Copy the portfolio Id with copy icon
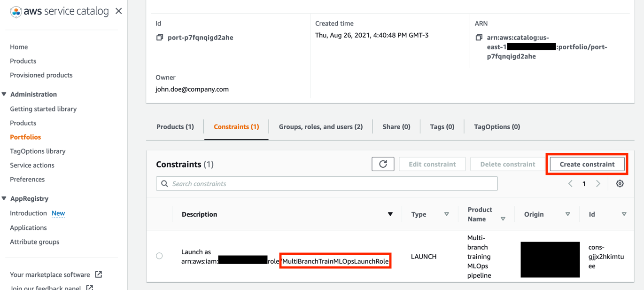This screenshot has height=290, width=644. (160, 37)
